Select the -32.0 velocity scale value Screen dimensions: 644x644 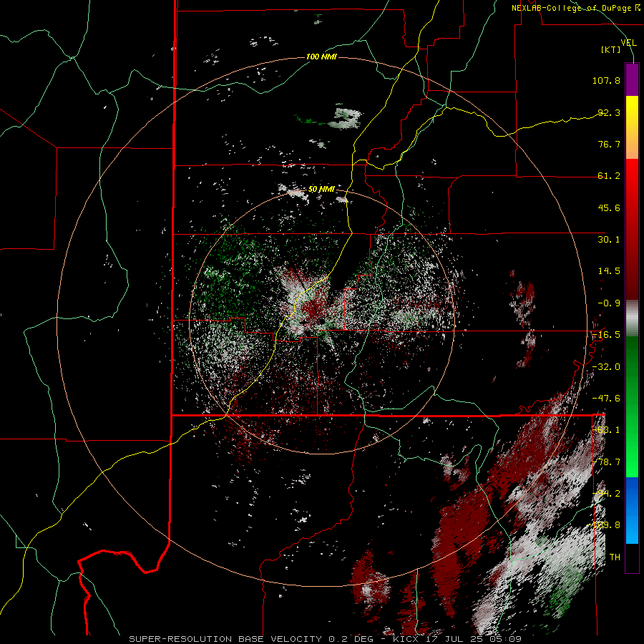pos(606,367)
